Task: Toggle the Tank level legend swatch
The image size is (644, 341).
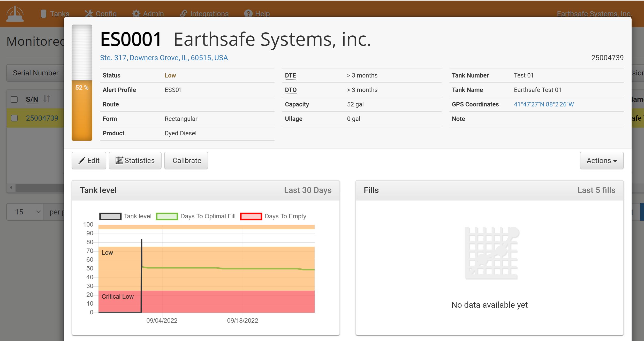Action: pos(110,216)
